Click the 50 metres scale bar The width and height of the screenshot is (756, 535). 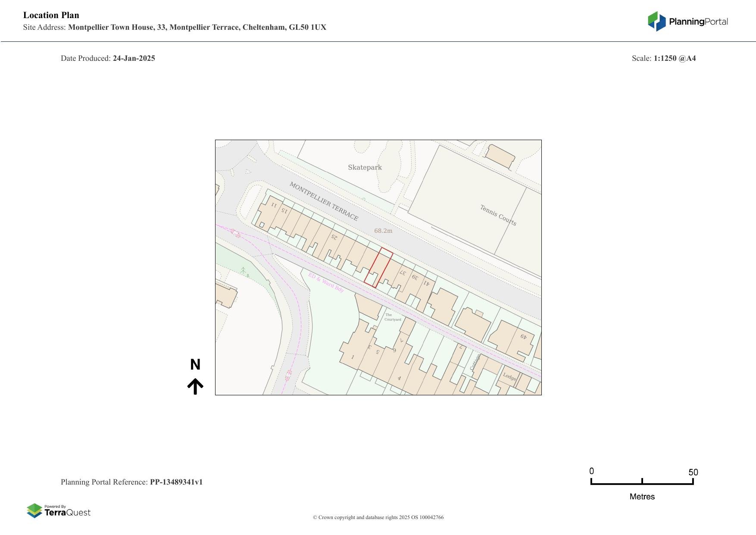642,483
